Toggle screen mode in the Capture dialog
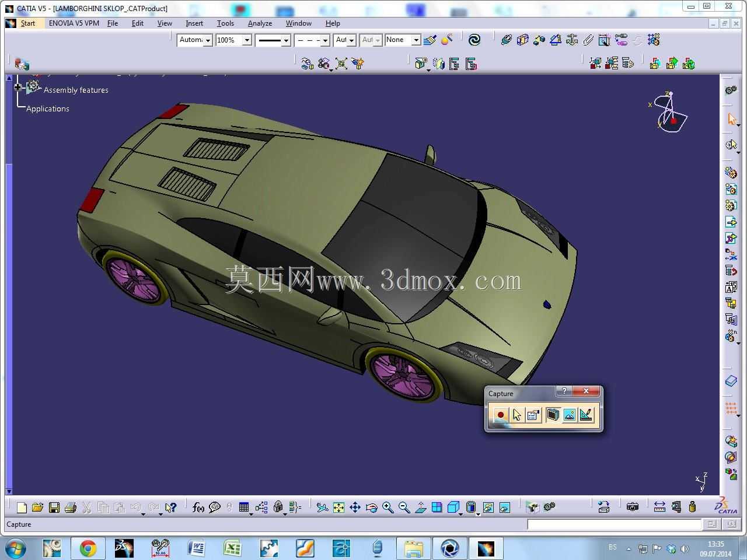Image resolution: width=747 pixels, height=560 pixels. point(553,415)
